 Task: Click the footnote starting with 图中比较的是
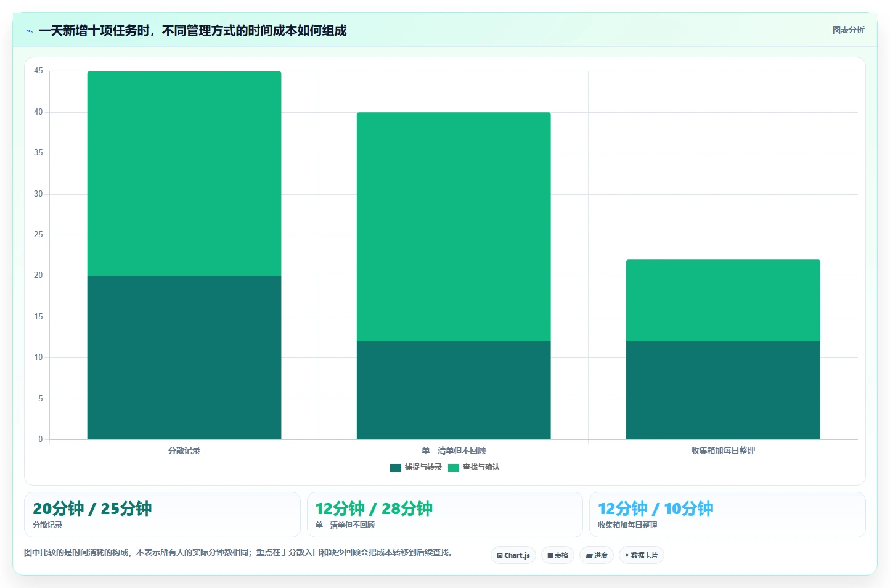240,552
